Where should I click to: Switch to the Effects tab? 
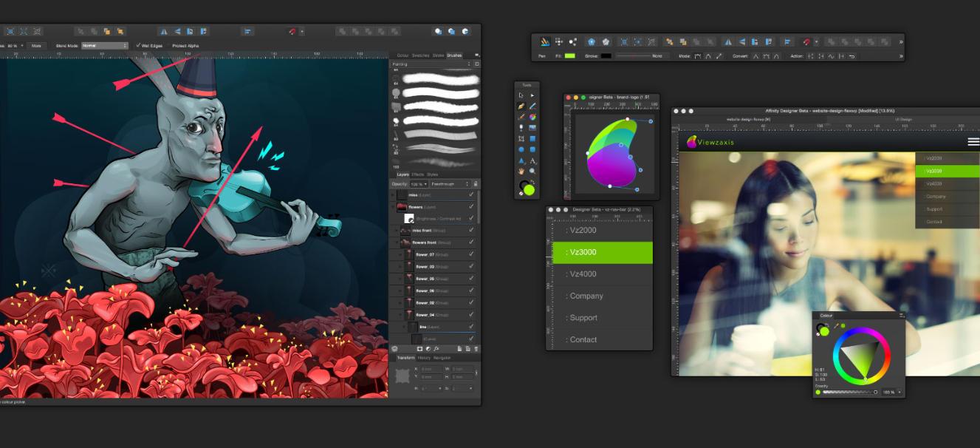[x=418, y=174]
